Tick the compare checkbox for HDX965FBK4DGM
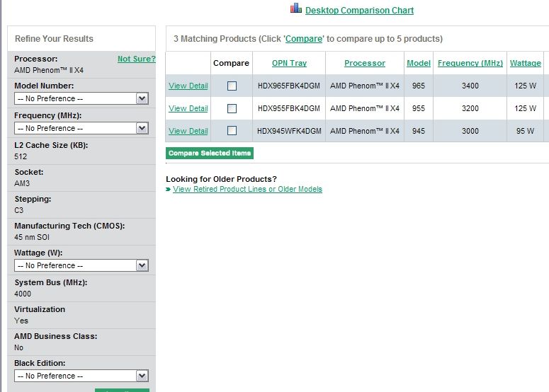 [232, 86]
